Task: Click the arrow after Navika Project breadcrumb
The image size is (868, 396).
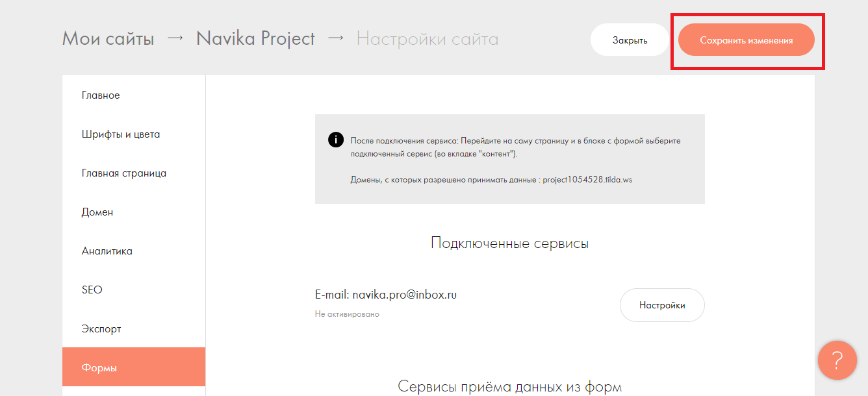Action: point(335,39)
